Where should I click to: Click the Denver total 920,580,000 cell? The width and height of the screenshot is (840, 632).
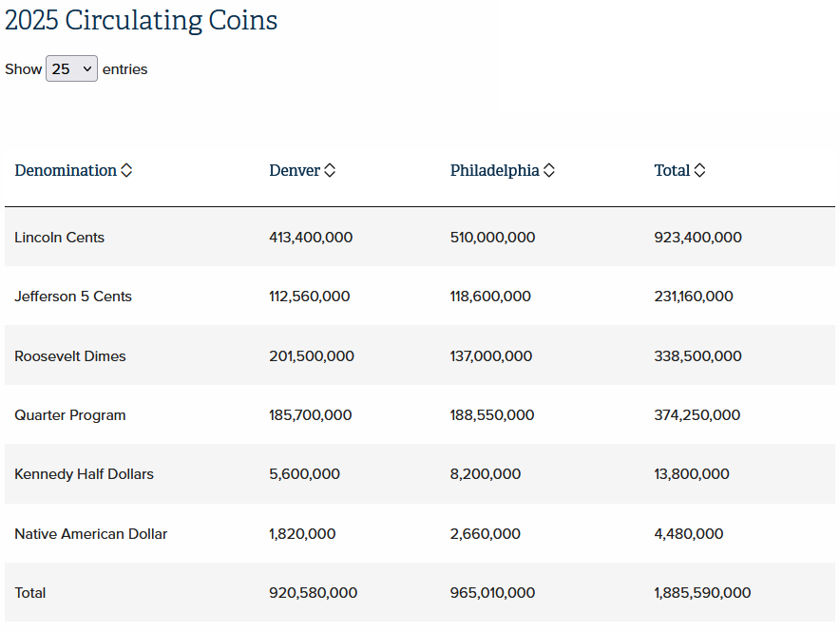(313, 593)
